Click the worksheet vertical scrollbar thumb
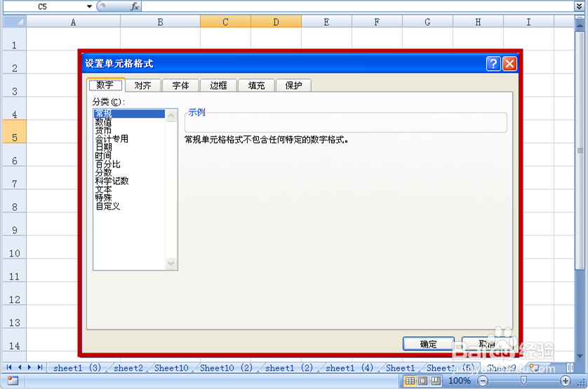 click(x=580, y=151)
